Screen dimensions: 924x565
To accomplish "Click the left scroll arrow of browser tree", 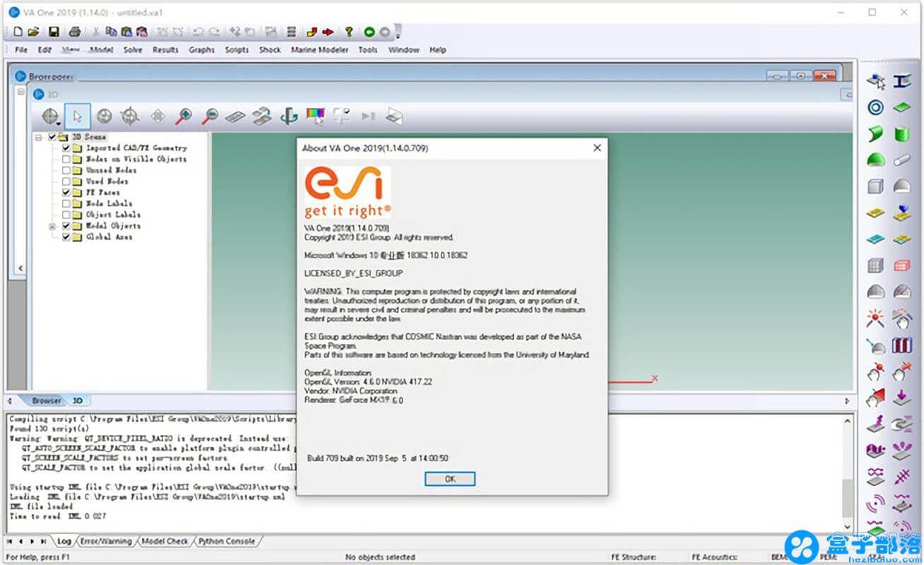I will 20,268.
